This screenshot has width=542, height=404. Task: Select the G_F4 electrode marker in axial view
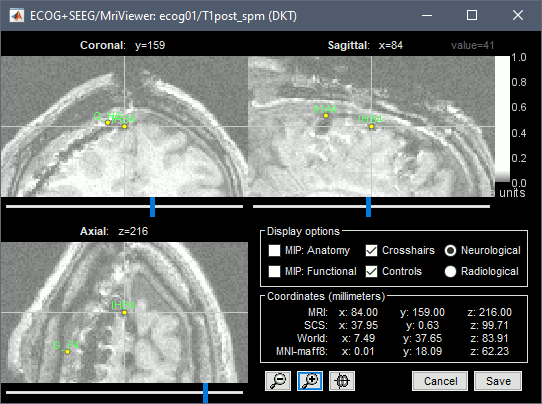(x=67, y=351)
